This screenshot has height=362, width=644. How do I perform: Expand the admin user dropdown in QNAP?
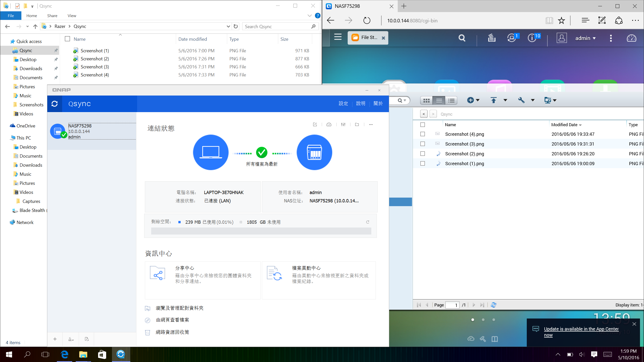coord(585,38)
